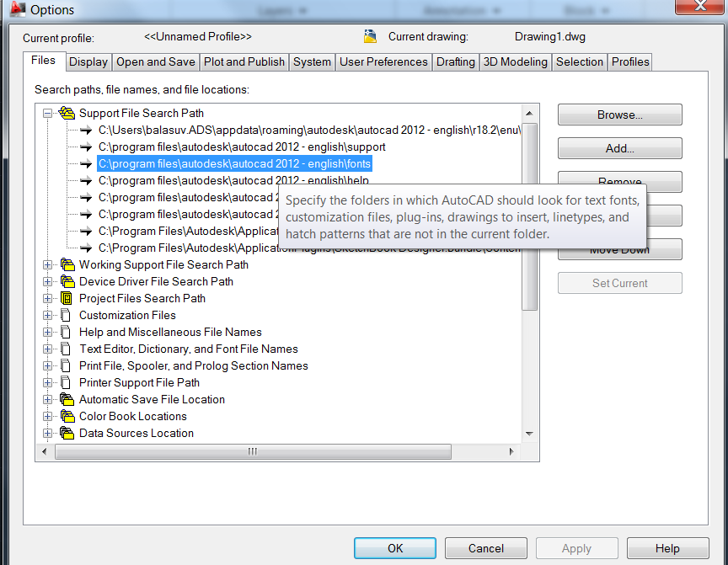Click the Device Driver File Search Path folder icon
This screenshot has height=565, width=728.
(67, 281)
